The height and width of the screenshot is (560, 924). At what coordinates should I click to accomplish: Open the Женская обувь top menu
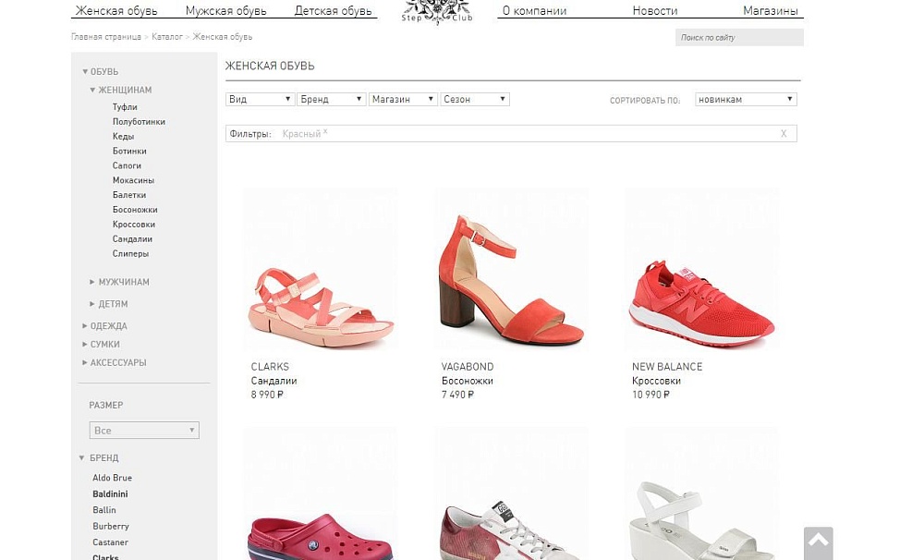[116, 10]
